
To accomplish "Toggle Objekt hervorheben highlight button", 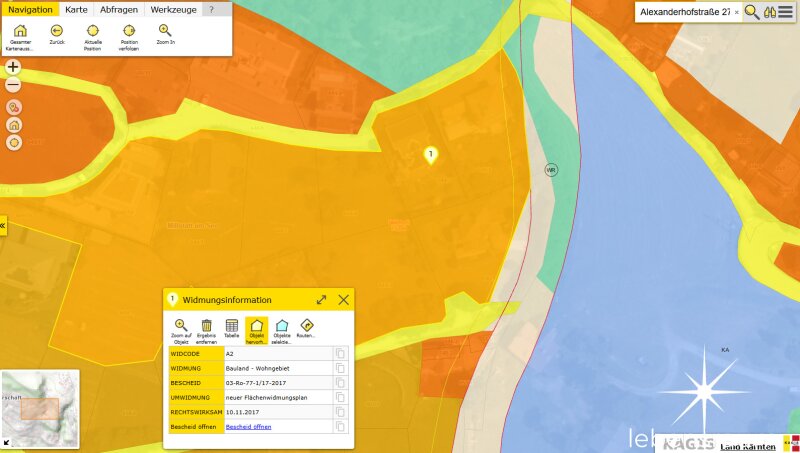I will point(257,326).
